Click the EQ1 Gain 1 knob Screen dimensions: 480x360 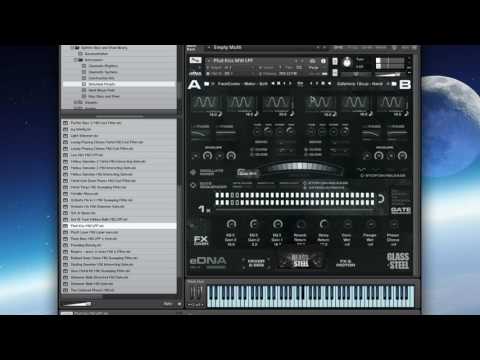click(277, 224)
